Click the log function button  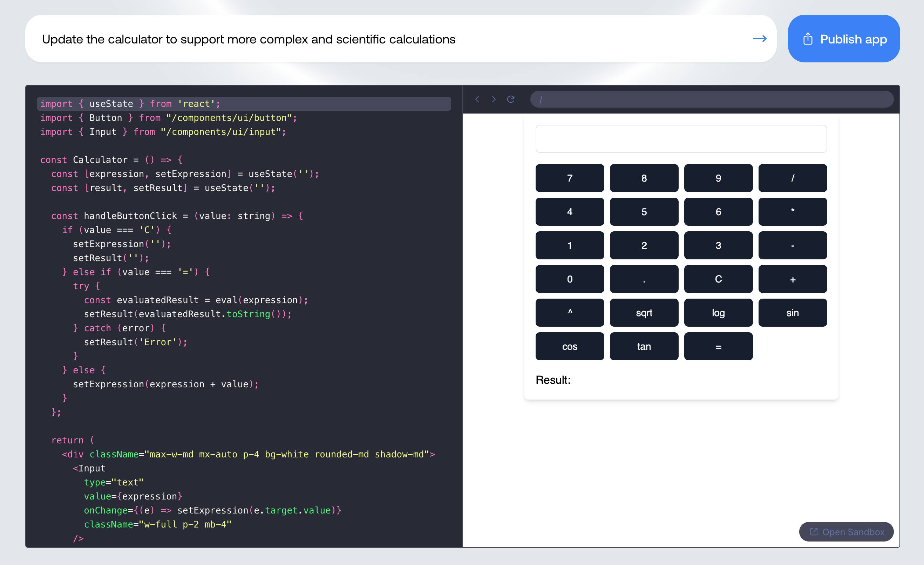point(718,312)
